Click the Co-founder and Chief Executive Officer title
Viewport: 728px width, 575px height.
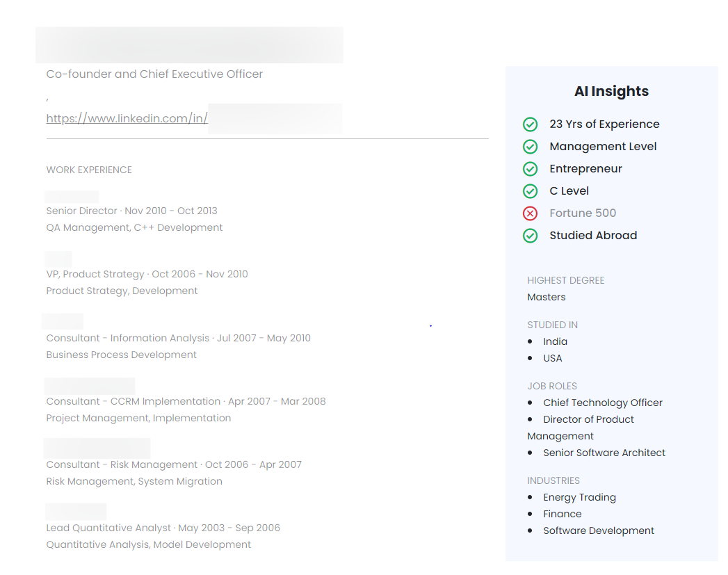point(154,74)
